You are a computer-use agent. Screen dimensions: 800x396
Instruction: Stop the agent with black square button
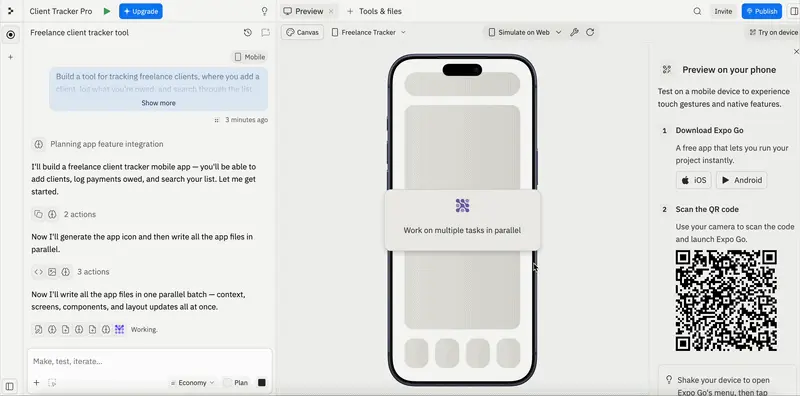[x=262, y=383]
